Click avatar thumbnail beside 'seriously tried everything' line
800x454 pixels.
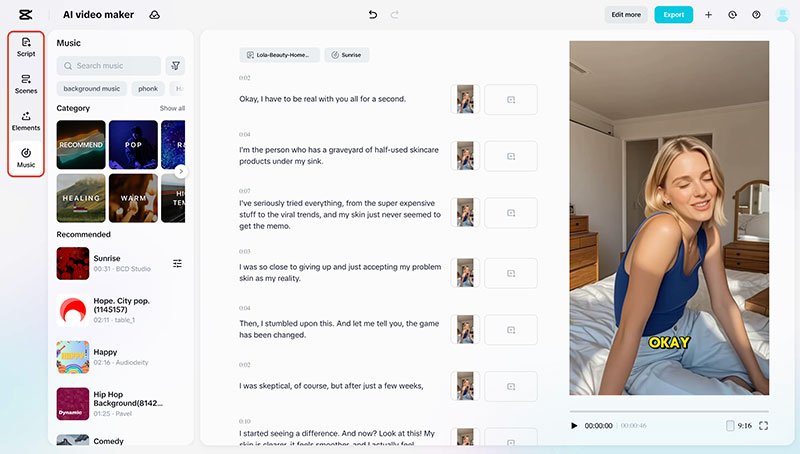coord(465,212)
